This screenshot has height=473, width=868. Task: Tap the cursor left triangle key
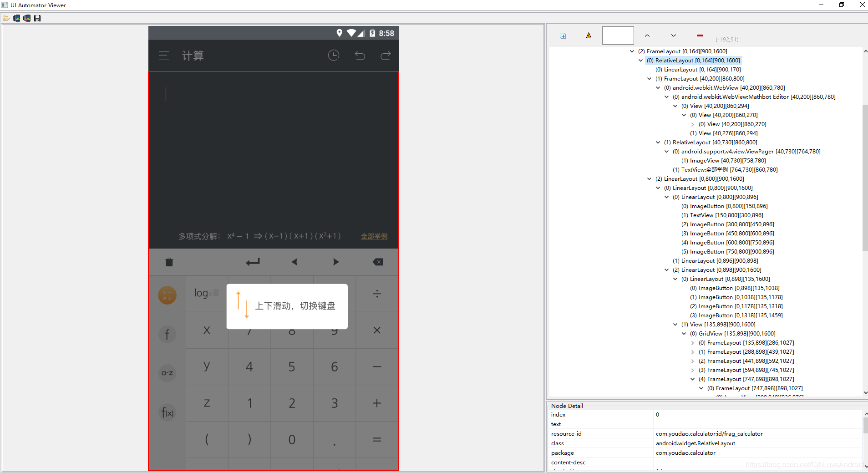pos(294,262)
